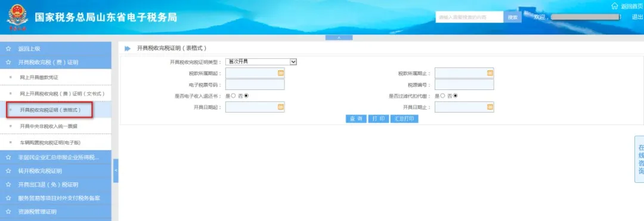
Task: Select 是 for 是否电子收入退还书
Action: tap(233, 95)
